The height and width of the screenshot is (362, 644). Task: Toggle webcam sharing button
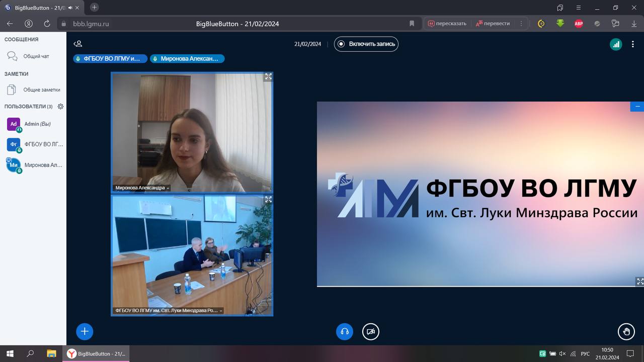(371, 331)
